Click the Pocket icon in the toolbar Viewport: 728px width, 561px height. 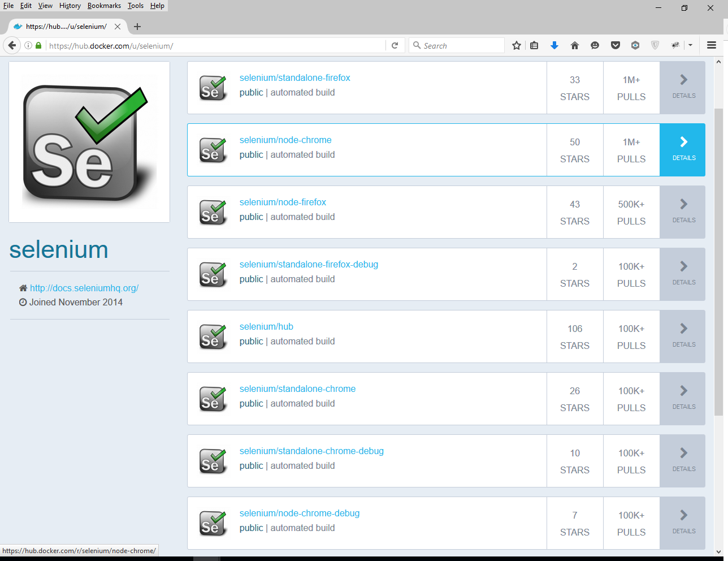[616, 45]
